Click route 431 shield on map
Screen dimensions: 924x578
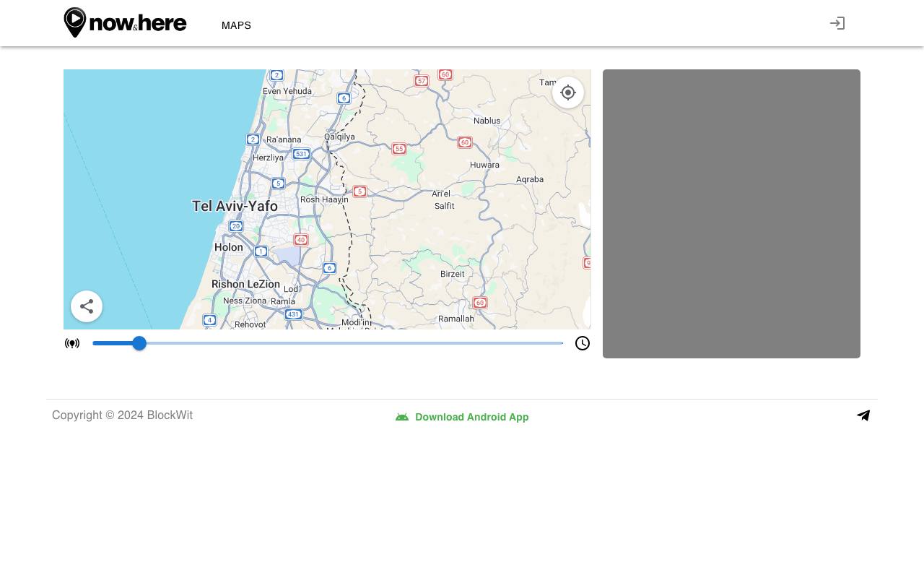pos(293,314)
